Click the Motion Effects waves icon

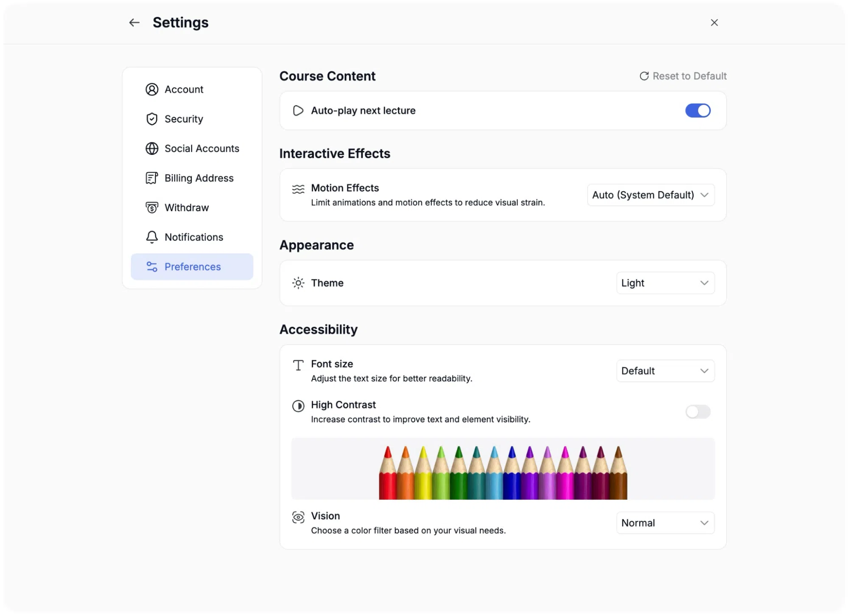(298, 189)
